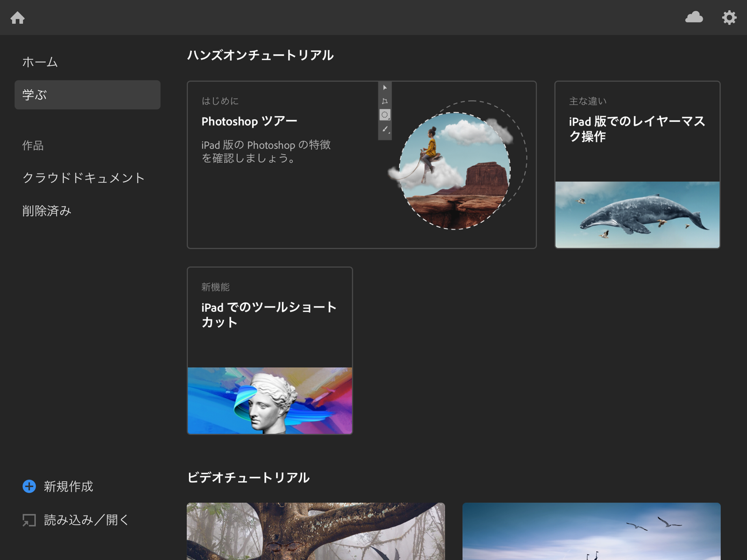The width and height of the screenshot is (747, 560).
Task: Select 学ぶ in the sidebar
Action: pyautogui.click(x=87, y=95)
